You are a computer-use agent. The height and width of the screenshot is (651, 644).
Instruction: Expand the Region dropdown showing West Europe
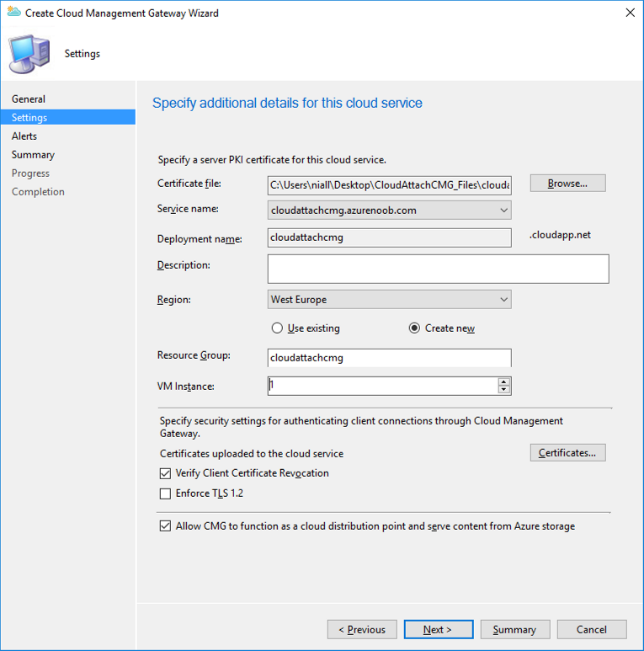click(x=389, y=299)
